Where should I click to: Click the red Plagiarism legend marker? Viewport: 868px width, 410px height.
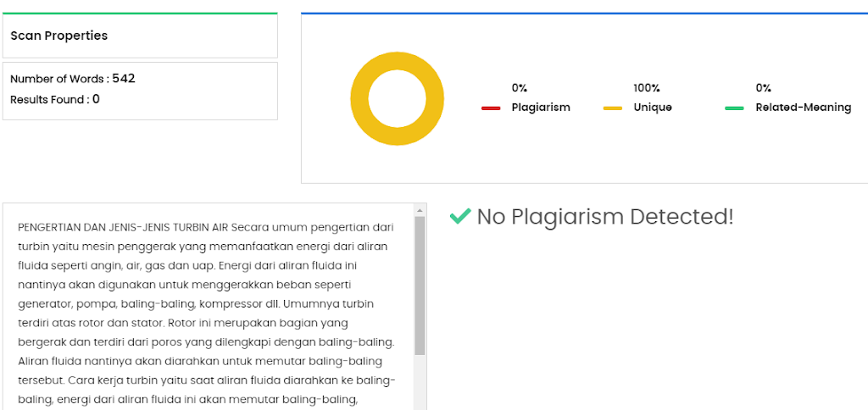tap(491, 108)
